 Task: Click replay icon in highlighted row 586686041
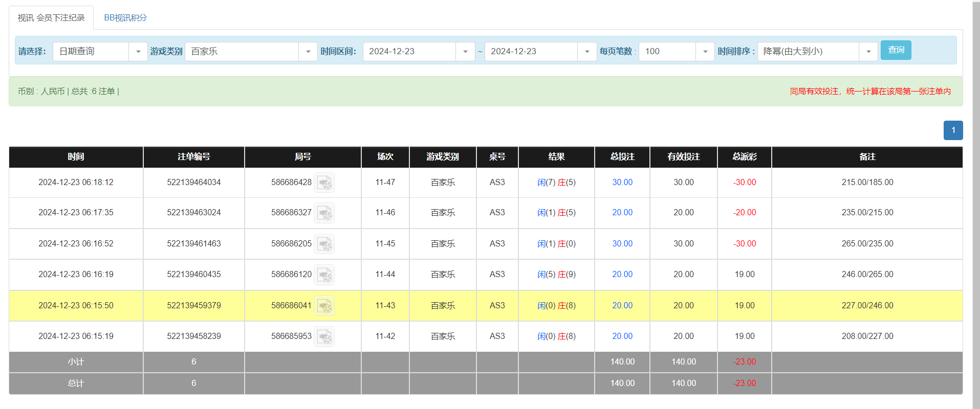click(x=324, y=306)
